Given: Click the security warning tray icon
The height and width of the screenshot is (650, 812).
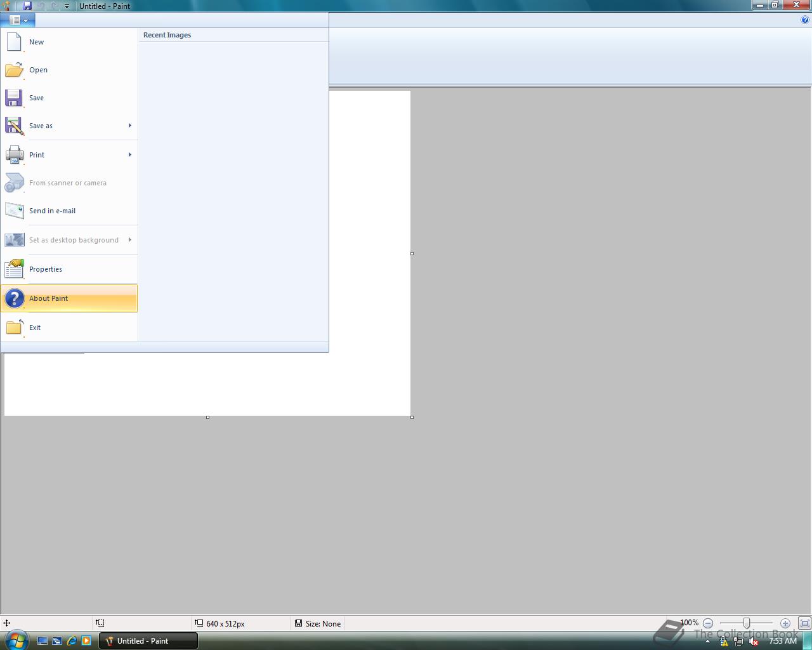Looking at the screenshot, I should [x=724, y=642].
